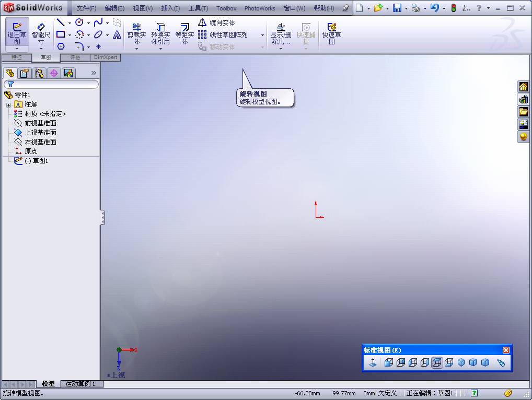
Task: Open the 编辑(E) menu
Action: 114,8
